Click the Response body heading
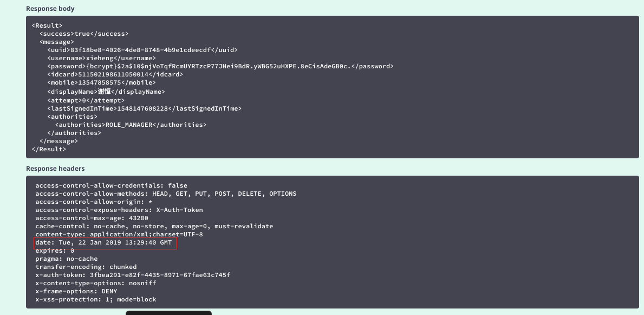This screenshot has height=315, width=644. (50, 9)
